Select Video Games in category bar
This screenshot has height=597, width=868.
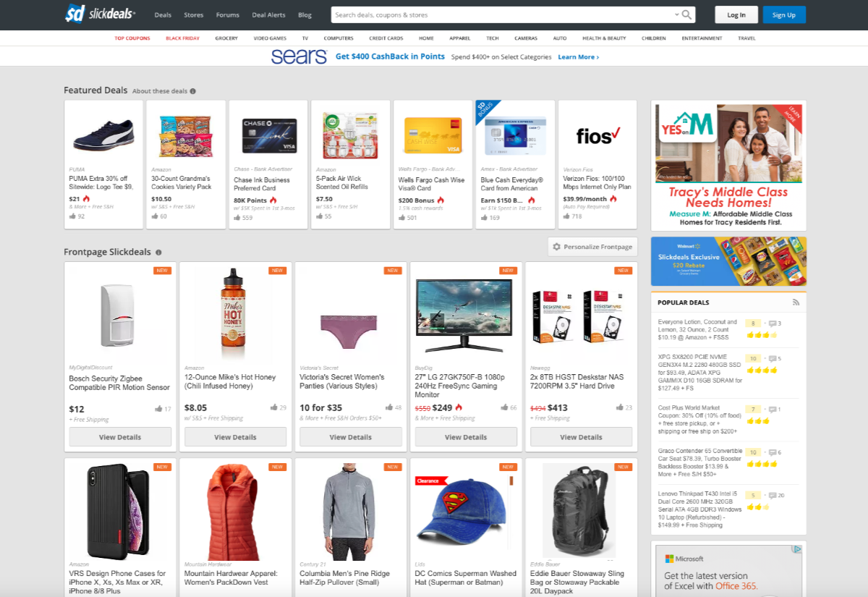[x=270, y=38]
